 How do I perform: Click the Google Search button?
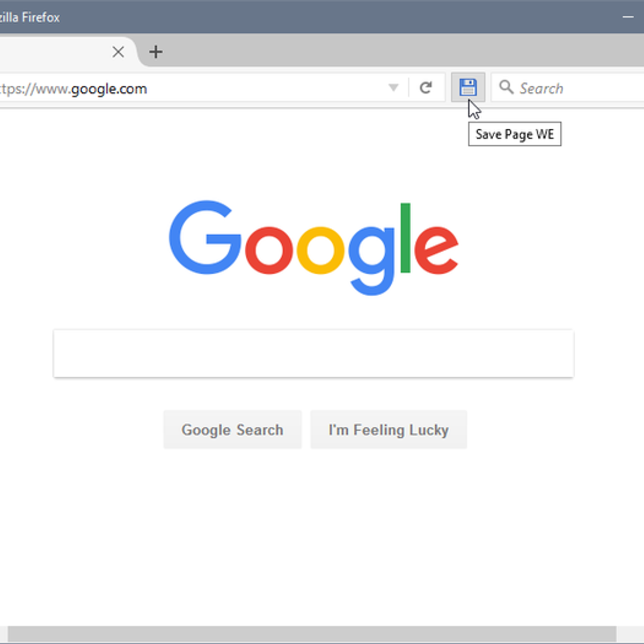pyautogui.click(x=232, y=429)
